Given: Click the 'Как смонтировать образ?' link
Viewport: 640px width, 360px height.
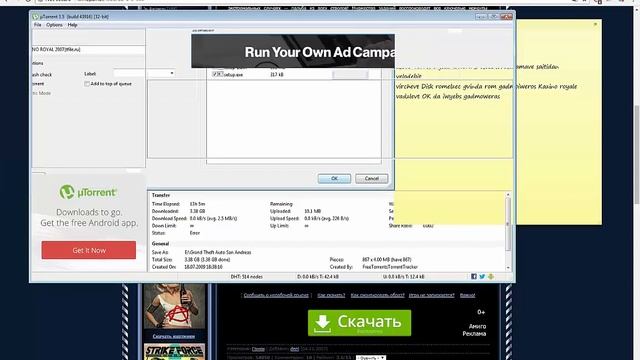Looking at the screenshot, I should click(x=377, y=295).
